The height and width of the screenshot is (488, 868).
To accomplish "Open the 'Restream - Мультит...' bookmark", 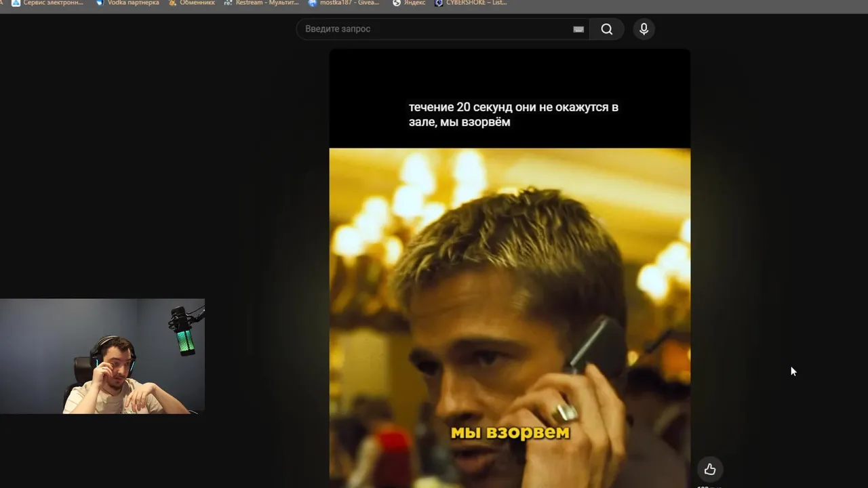I will (262, 3).
